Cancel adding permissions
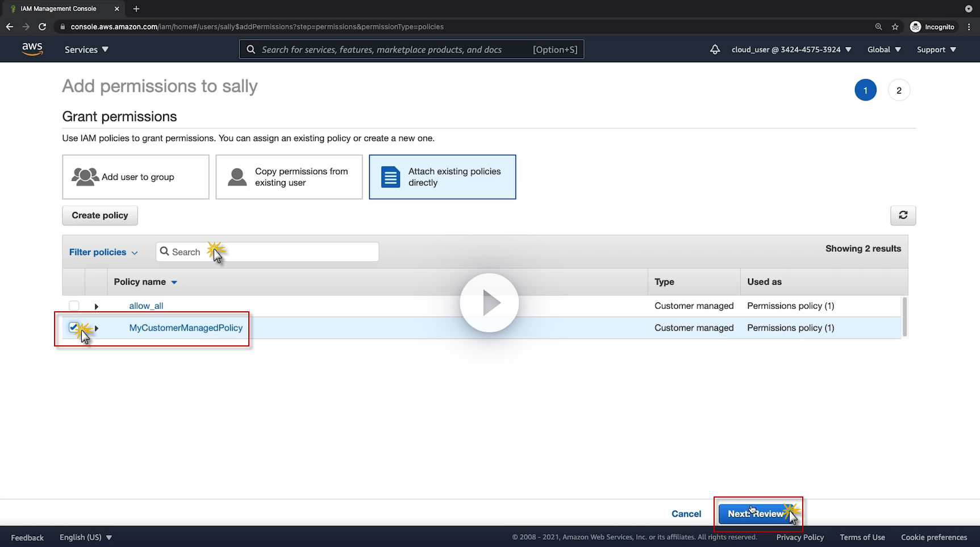This screenshot has width=980, height=547. click(686, 513)
